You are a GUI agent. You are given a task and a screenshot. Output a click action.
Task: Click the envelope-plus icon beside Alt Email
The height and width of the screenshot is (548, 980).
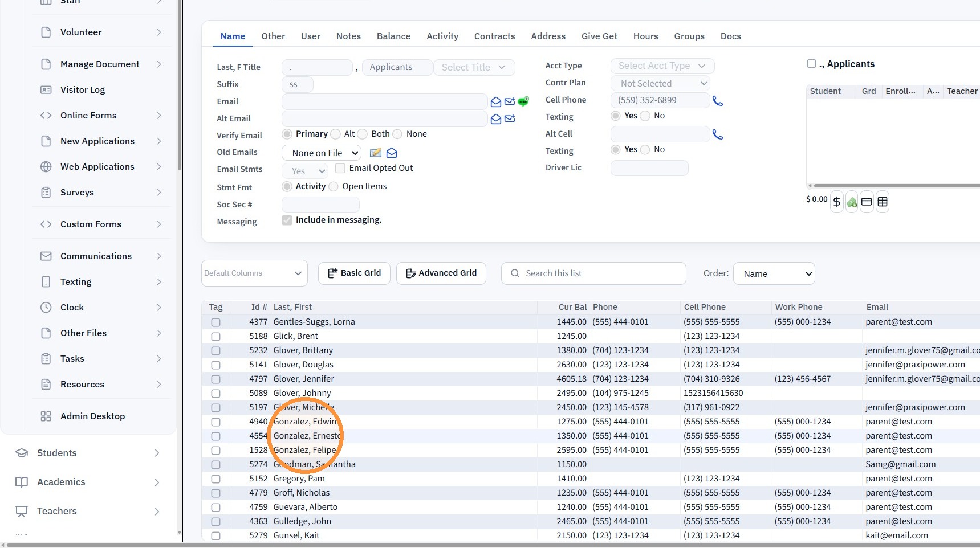click(x=510, y=118)
